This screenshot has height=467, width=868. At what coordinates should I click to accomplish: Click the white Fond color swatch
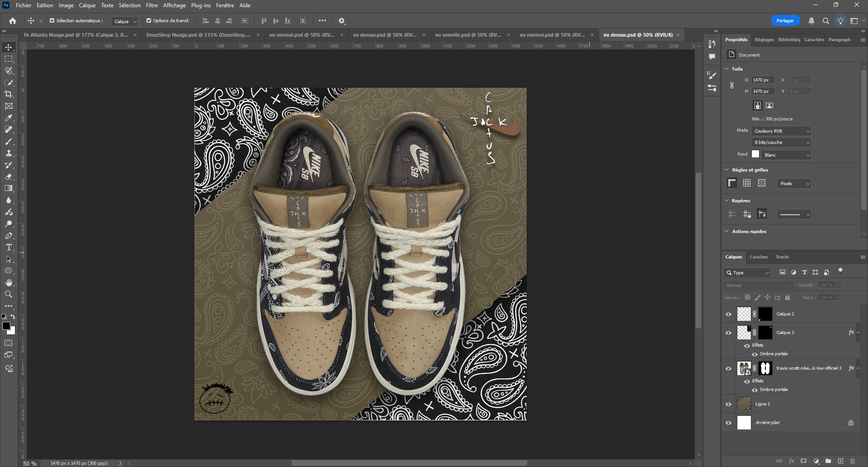[x=755, y=154]
